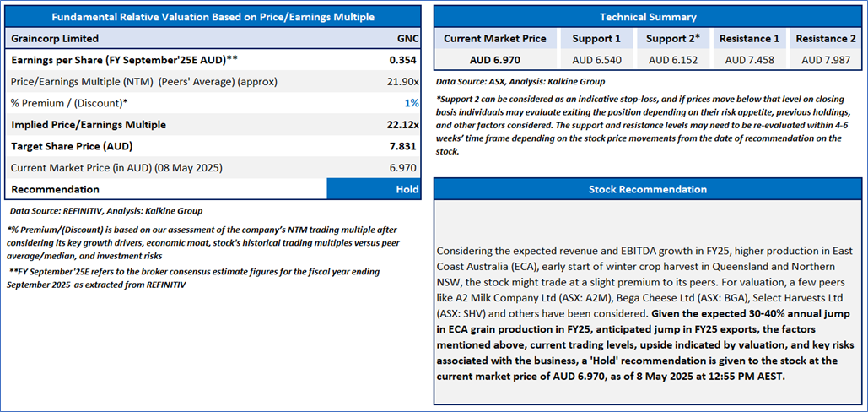Select the 1% premium value
Screen dimensions: 868x412
point(412,103)
